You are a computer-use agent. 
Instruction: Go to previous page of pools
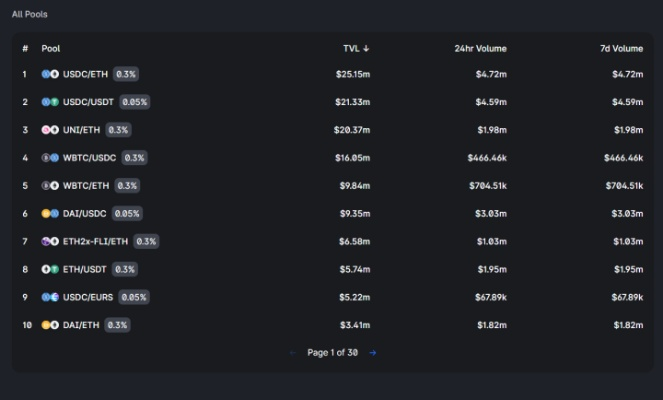[x=293, y=353]
